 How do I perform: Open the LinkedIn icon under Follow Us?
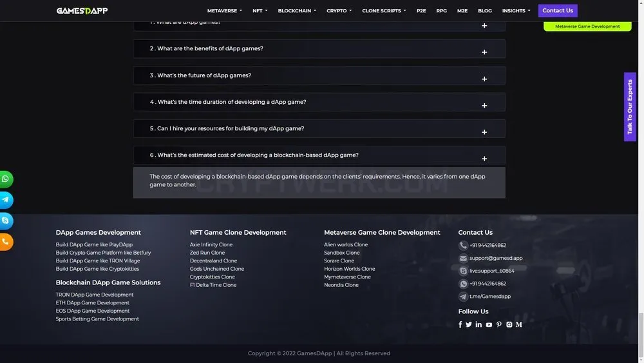click(x=478, y=324)
